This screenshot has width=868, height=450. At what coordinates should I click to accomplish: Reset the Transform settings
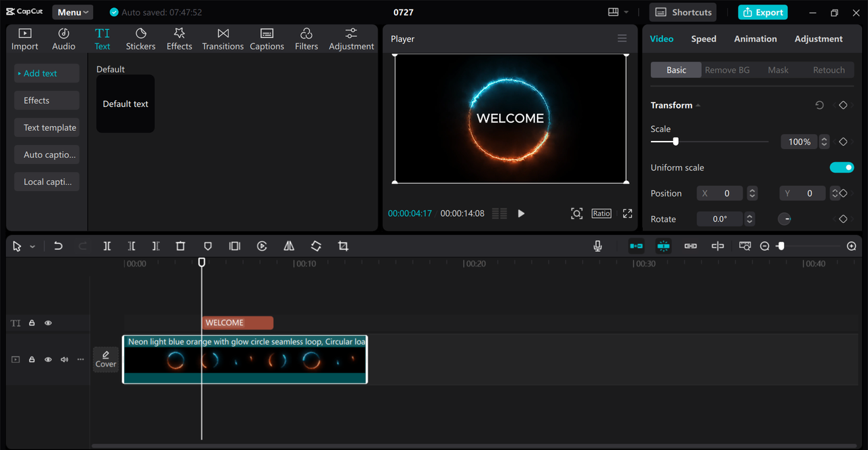(819, 105)
